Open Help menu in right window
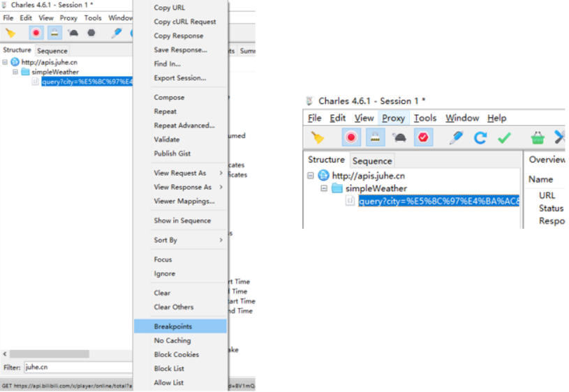 pyautogui.click(x=497, y=118)
